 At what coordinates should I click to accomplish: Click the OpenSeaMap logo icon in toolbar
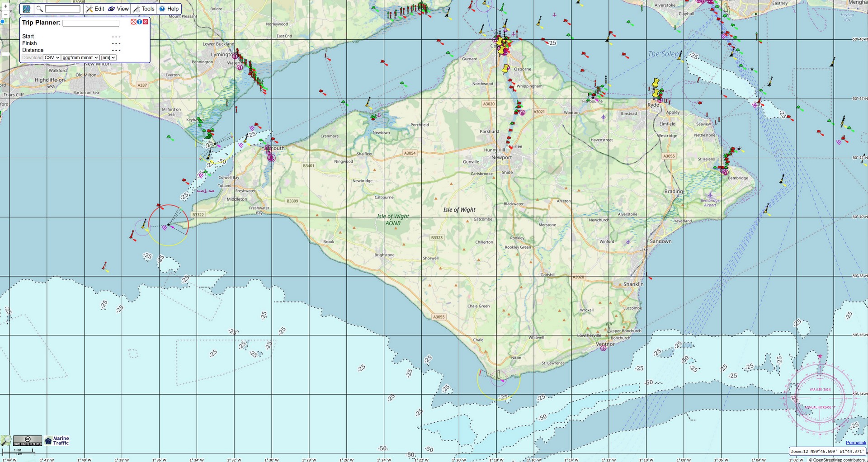[27, 9]
